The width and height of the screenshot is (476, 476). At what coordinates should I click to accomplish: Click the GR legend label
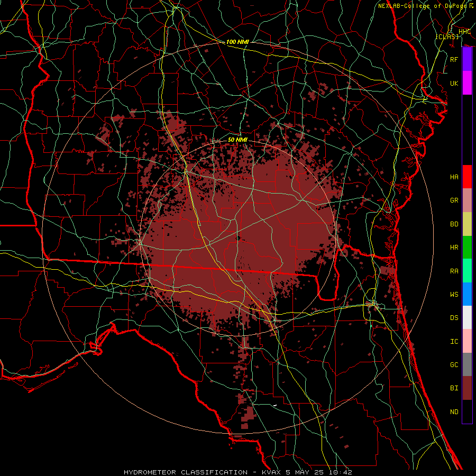[x=454, y=200]
